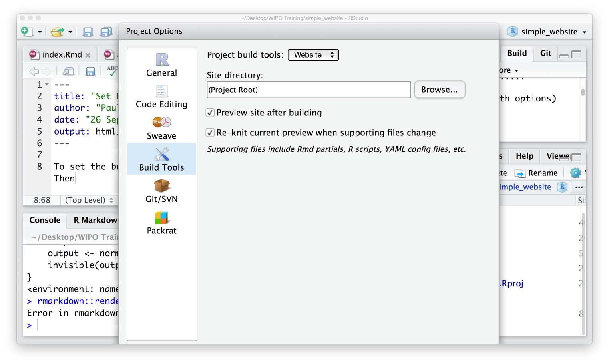Screen dimensions: 609x364
Task: Click the Site directory text field
Action: (308, 90)
